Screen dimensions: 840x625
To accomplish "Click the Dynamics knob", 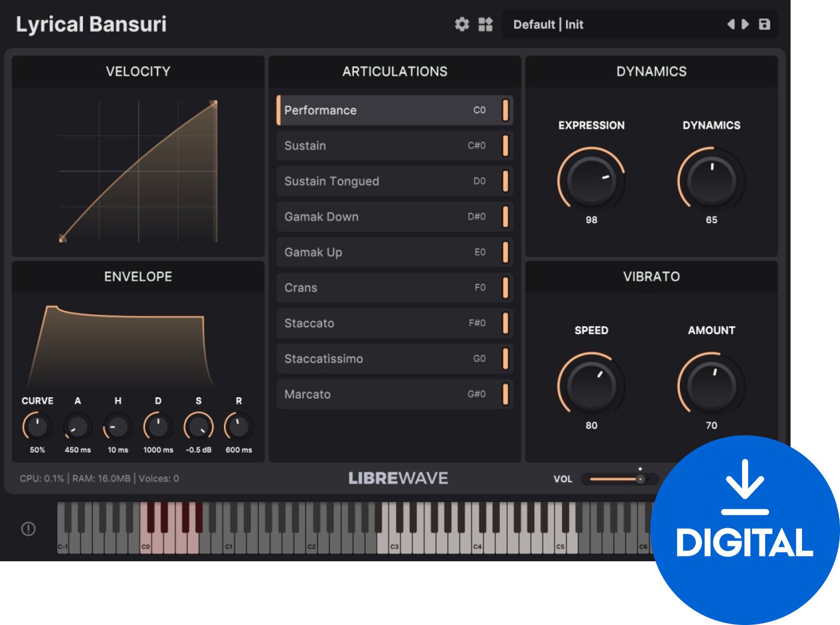I will (x=712, y=180).
